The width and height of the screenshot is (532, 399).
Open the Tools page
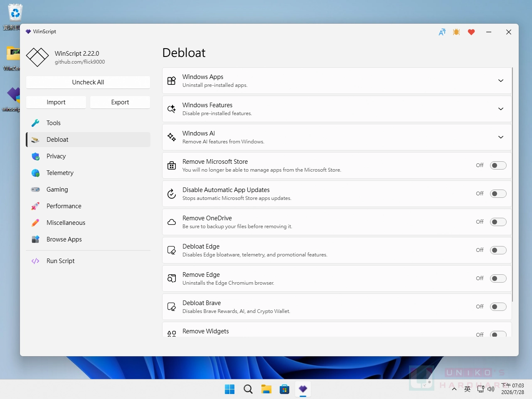click(x=88, y=123)
